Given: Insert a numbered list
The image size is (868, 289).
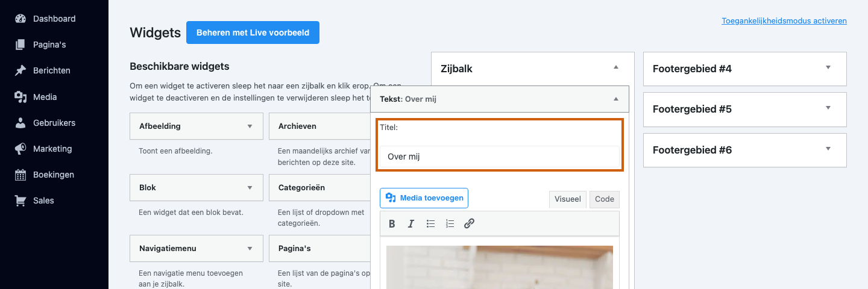Looking at the screenshot, I should click(x=450, y=223).
